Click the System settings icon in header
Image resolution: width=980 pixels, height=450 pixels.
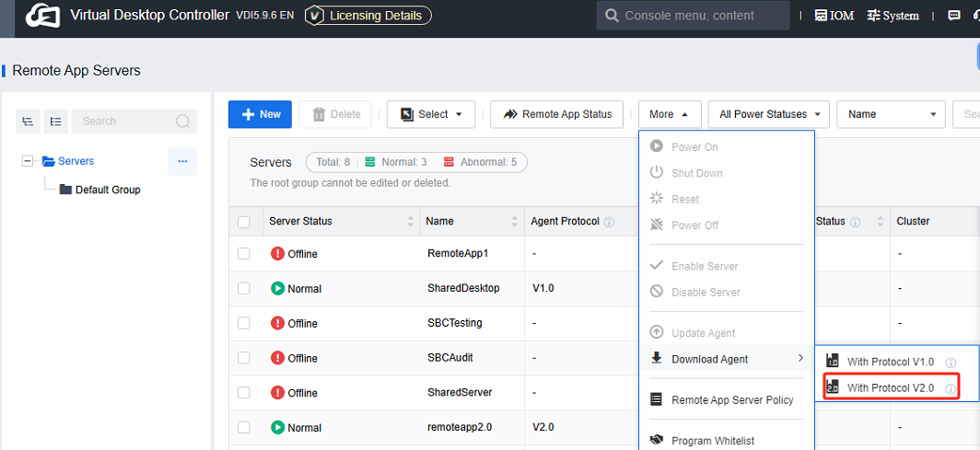(x=892, y=16)
